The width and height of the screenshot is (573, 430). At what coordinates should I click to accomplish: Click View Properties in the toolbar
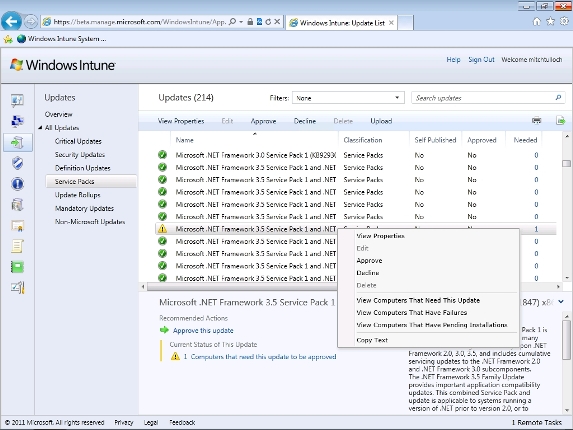click(181, 121)
